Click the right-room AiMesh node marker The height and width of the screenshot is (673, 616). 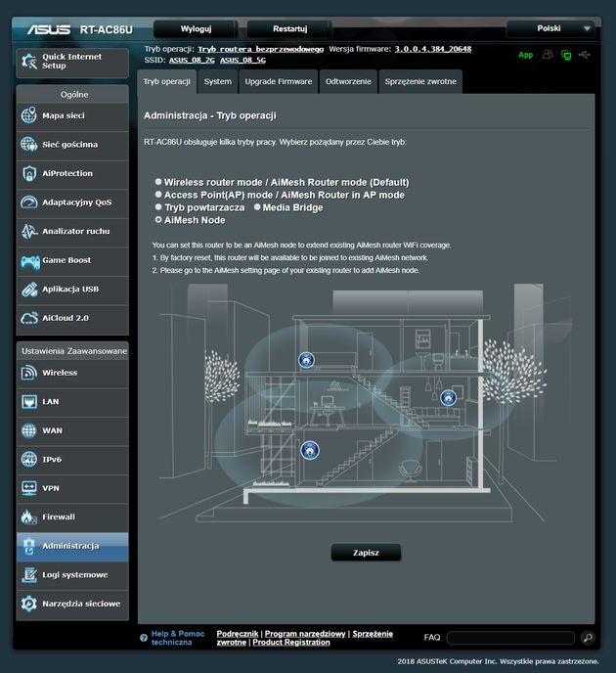[x=448, y=398]
